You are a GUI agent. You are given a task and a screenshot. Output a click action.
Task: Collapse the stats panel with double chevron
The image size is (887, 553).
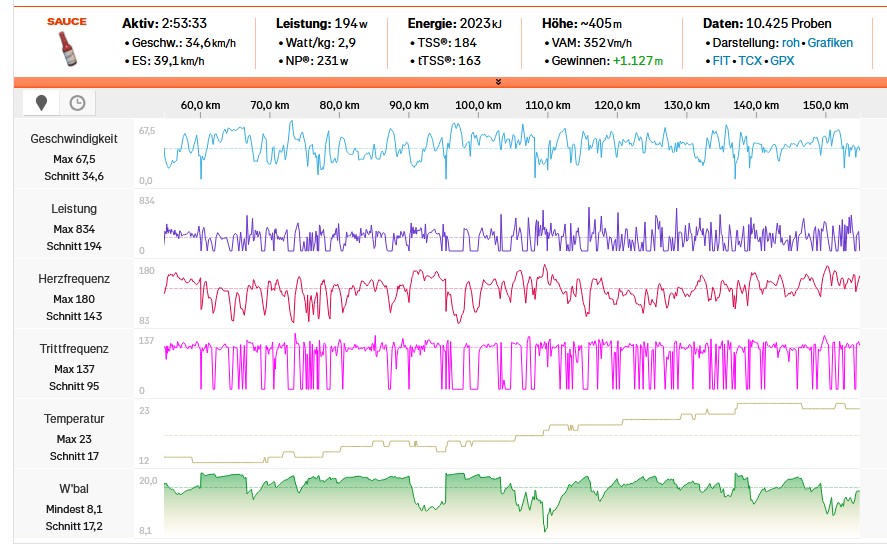click(498, 82)
